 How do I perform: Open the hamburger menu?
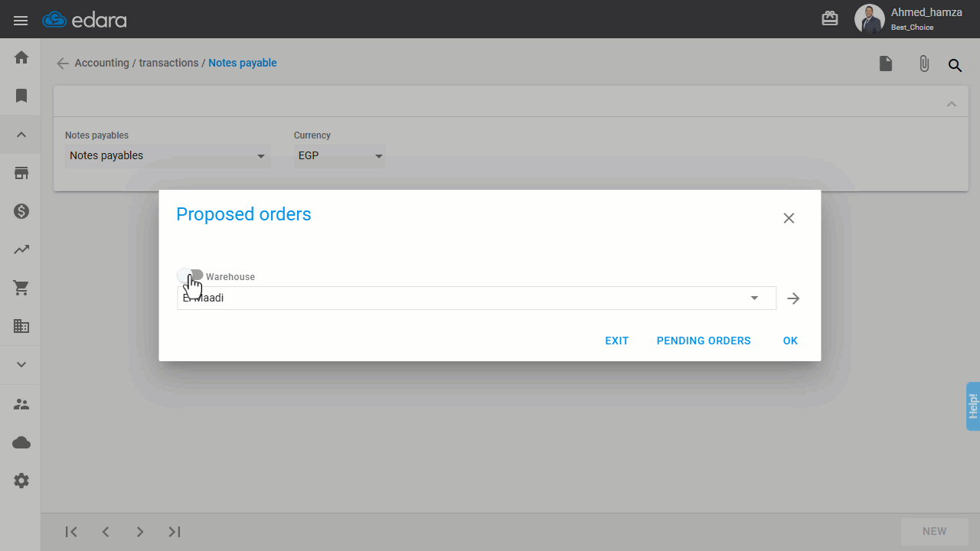21,20
